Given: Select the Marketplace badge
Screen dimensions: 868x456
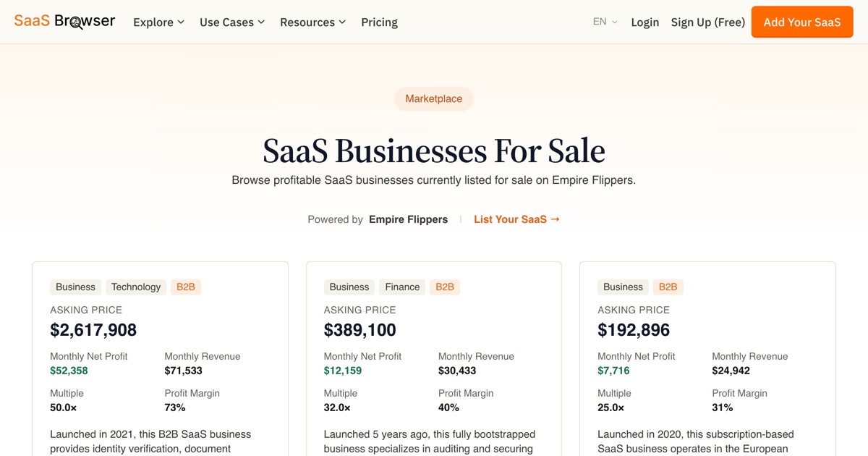Looking at the screenshot, I should pyautogui.click(x=433, y=98).
